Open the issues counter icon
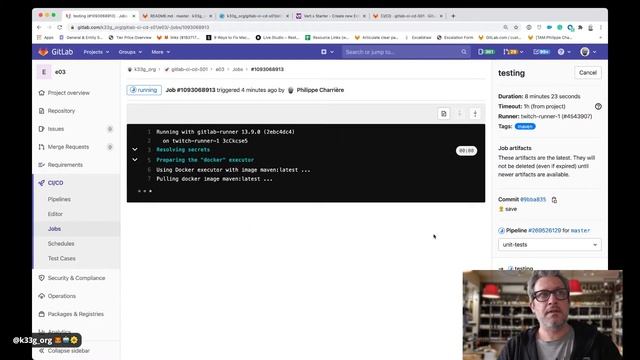The image size is (640, 360). tap(486, 52)
